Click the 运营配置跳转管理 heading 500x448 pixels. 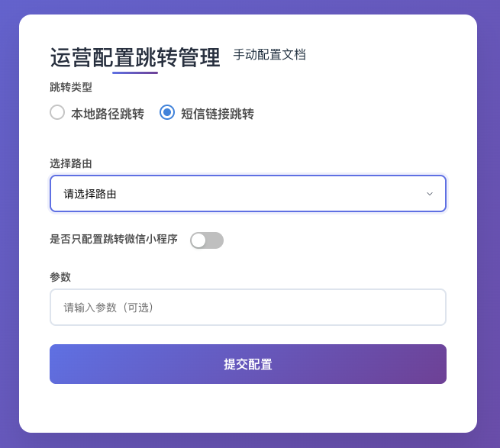pos(135,57)
